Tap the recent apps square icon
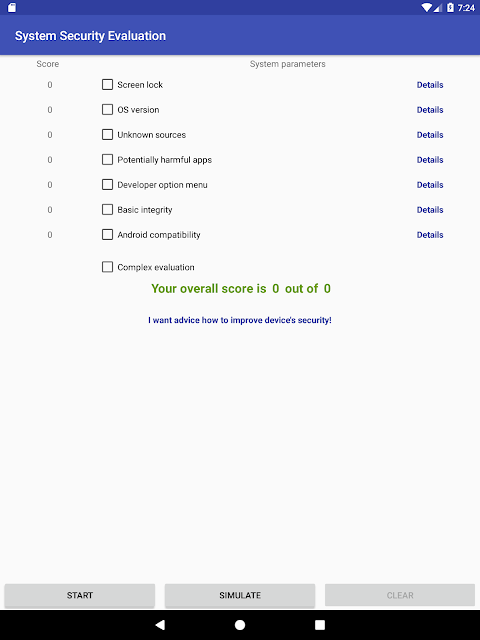 tap(320, 624)
